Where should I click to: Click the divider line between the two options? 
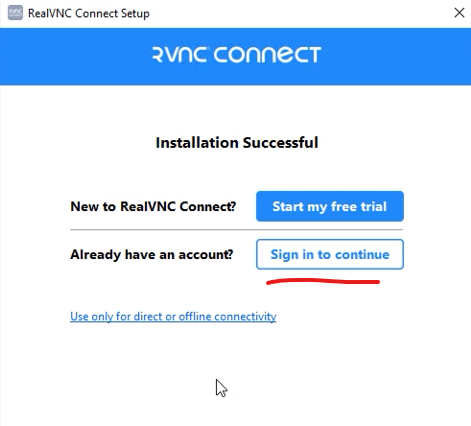click(236, 230)
